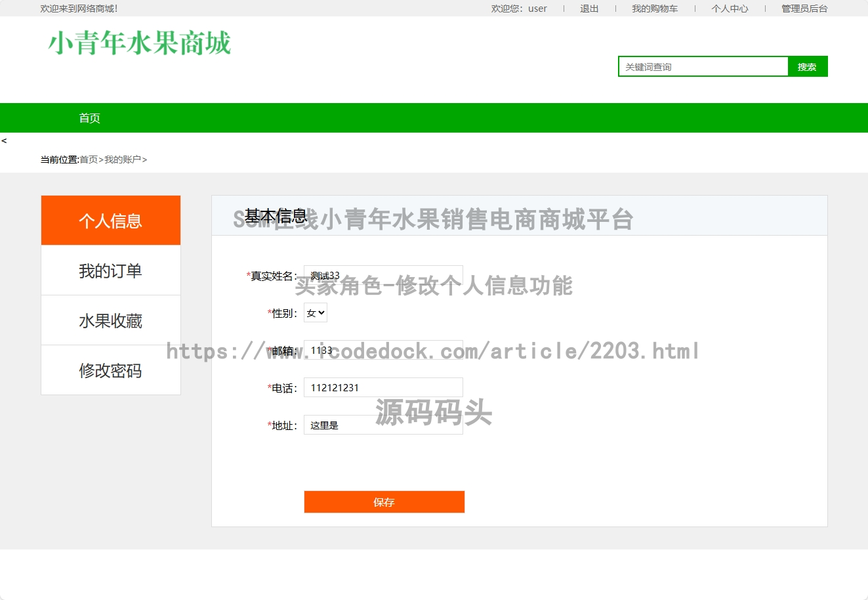868x600 pixels.
Task: Click 首页 in the breadcrumb
Action: [x=89, y=160]
